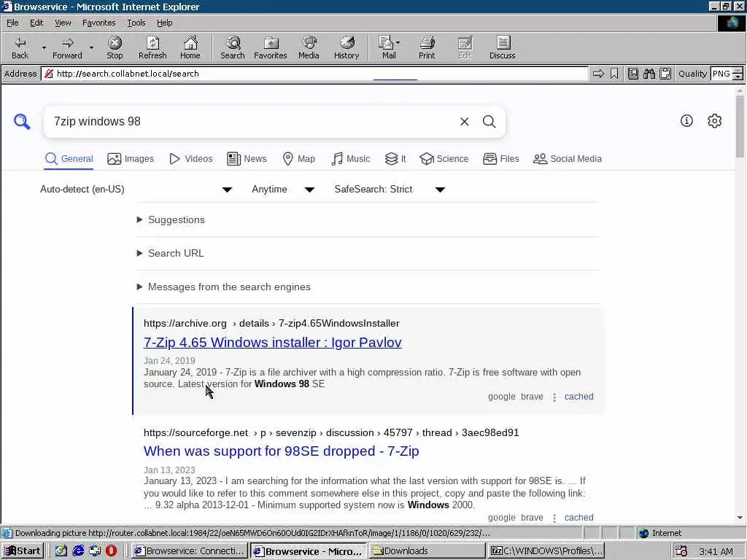Click the Start button
This screenshot has width=747, height=560.
click(x=23, y=551)
